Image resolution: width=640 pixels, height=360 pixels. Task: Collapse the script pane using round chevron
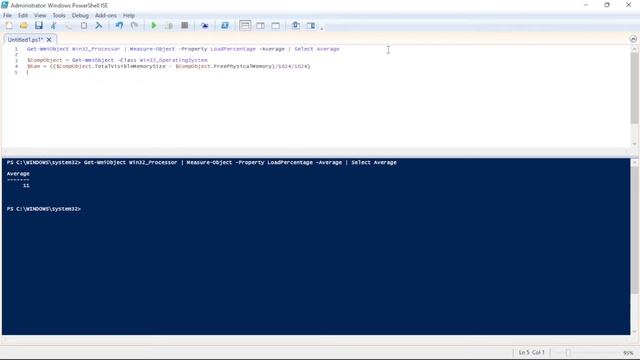[633, 39]
